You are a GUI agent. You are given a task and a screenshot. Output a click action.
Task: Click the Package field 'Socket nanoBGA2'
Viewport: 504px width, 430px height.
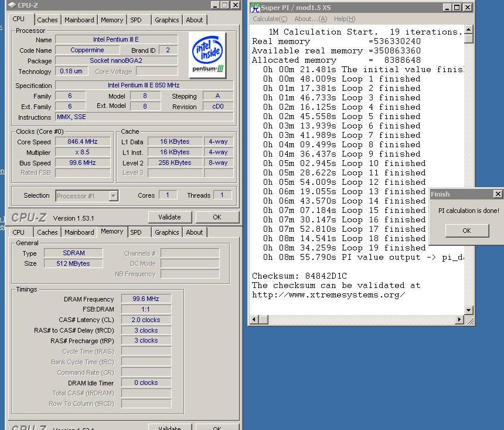pos(117,61)
